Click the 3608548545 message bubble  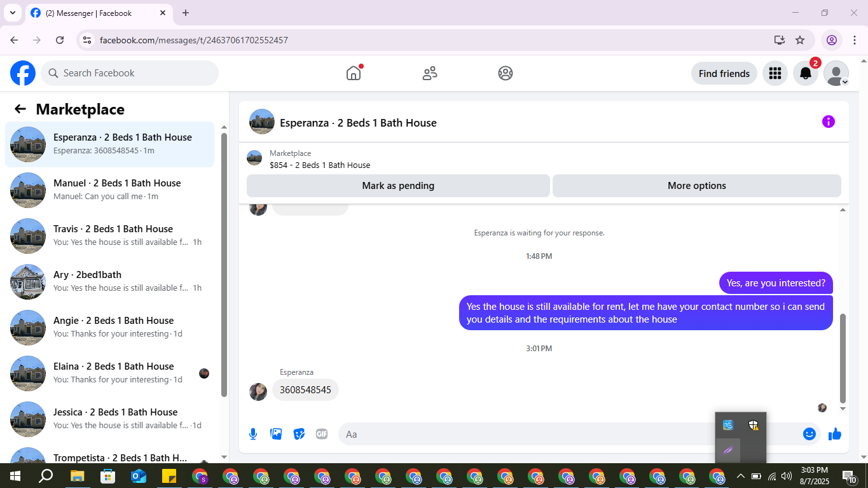305,390
